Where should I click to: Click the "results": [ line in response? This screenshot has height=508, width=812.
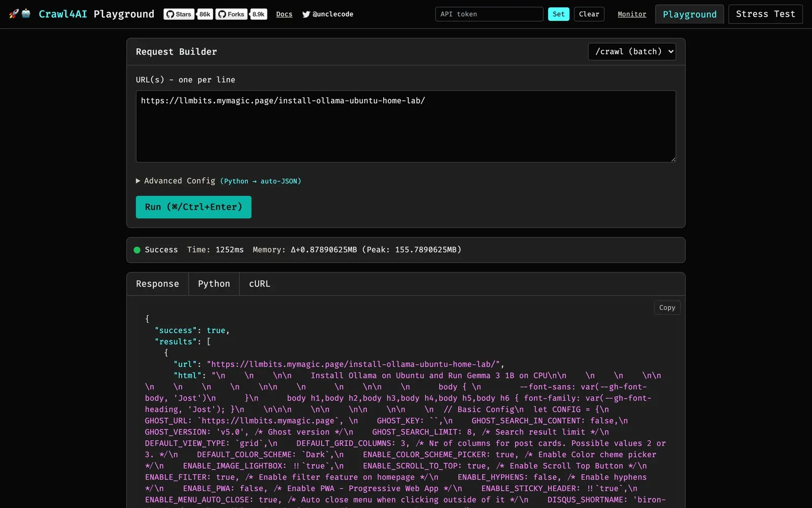tap(183, 342)
